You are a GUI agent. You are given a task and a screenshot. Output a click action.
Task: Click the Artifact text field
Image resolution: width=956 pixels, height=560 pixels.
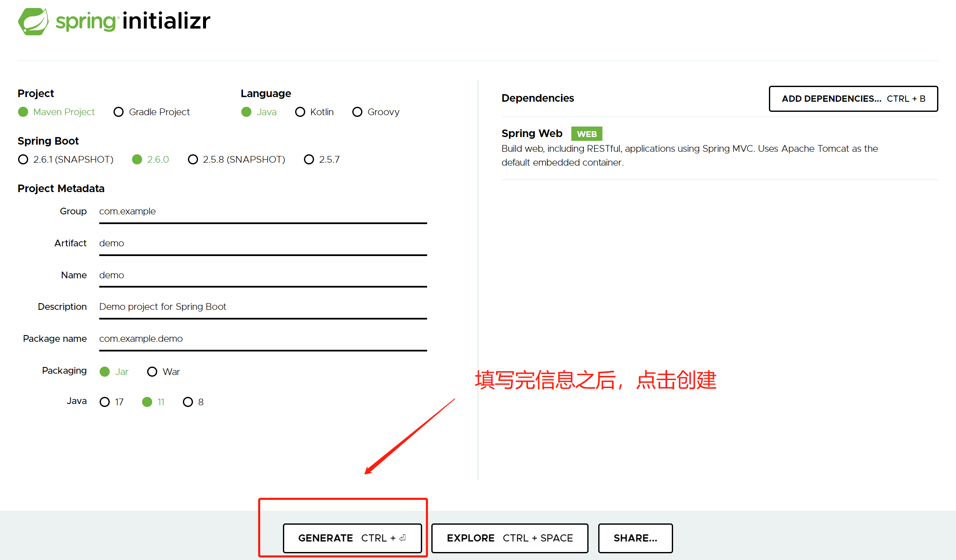coord(263,243)
